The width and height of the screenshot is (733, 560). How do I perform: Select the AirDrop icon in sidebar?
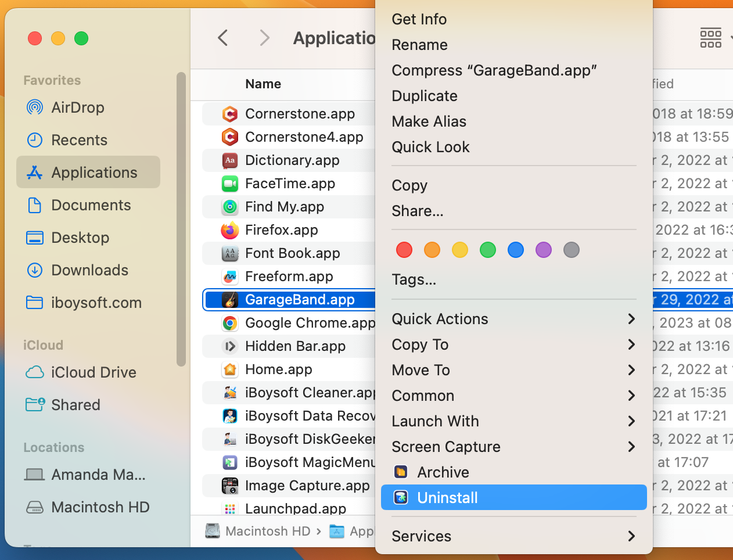click(x=35, y=107)
